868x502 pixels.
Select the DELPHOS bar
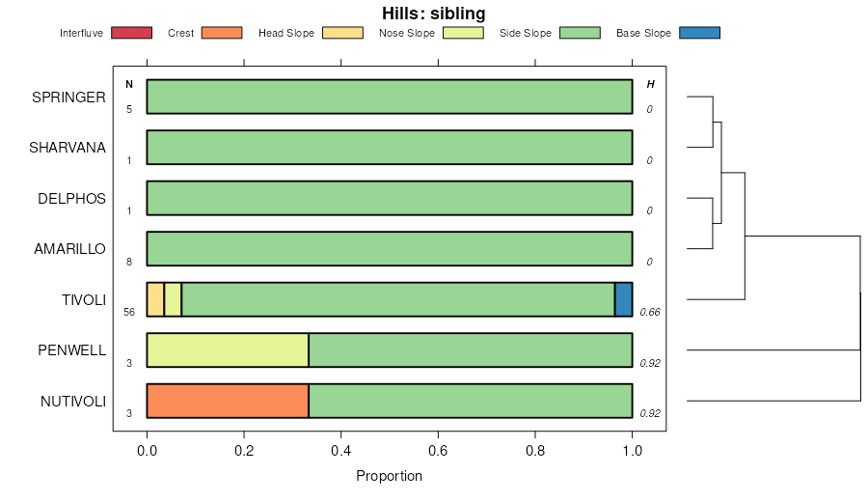coord(390,198)
